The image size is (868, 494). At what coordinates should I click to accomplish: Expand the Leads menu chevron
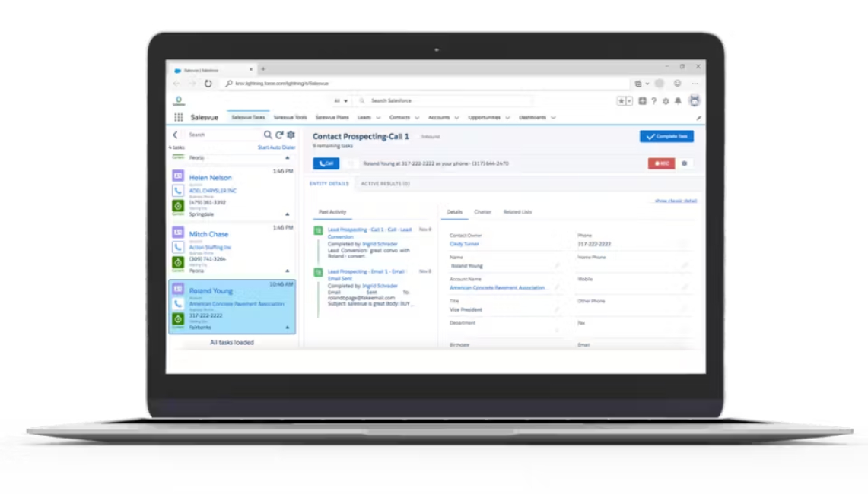378,118
